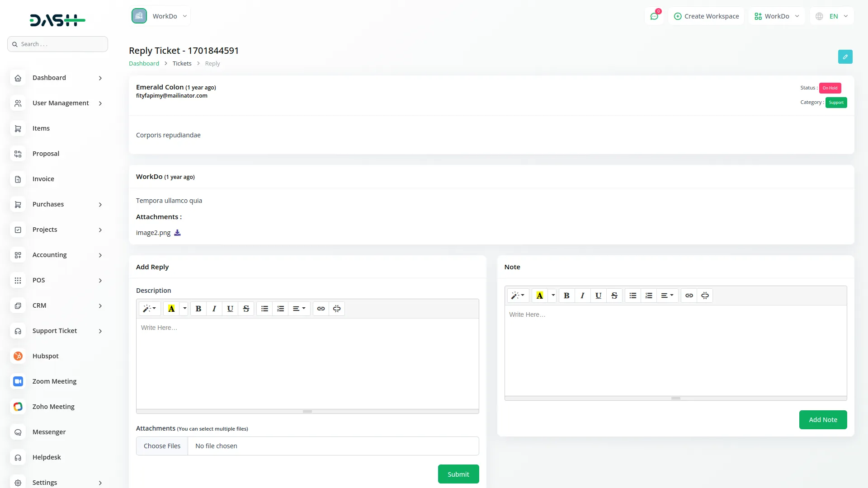Open the chat notifications icon in the header
This screenshot has width=868, height=488.
[x=654, y=16]
